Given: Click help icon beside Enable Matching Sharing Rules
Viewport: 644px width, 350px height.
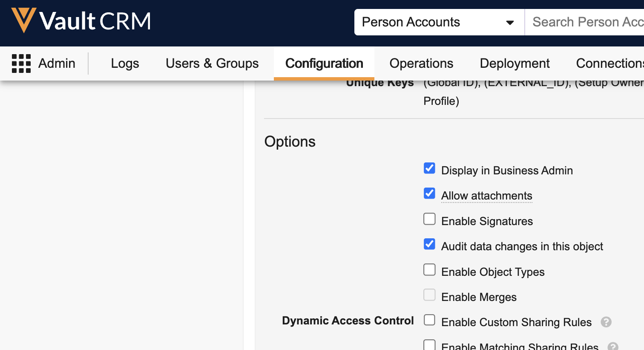Looking at the screenshot, I should point(613,346).
